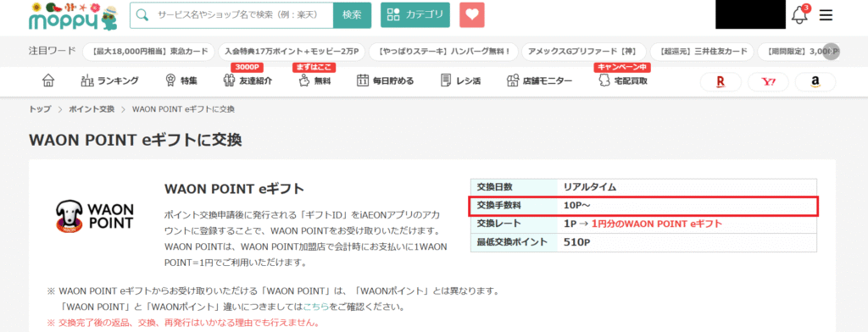Click the 検索 search button

click(x=352, y=15)
